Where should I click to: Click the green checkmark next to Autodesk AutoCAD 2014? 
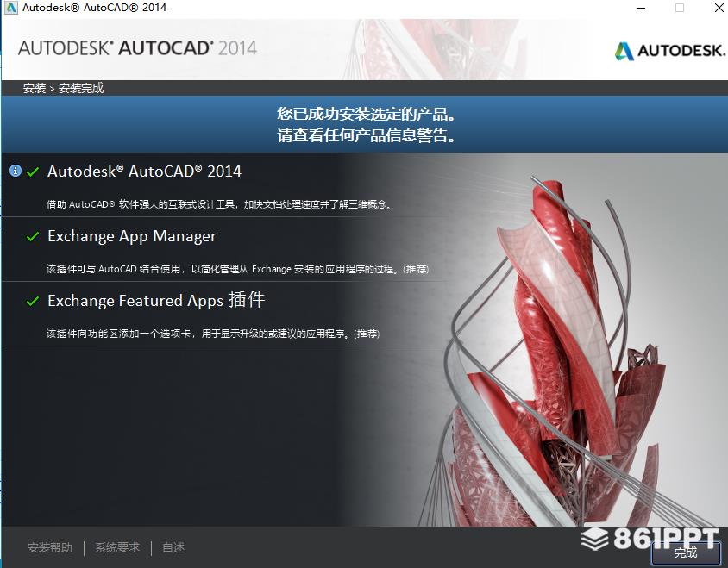pyautogui.click(x=33, y=172)
